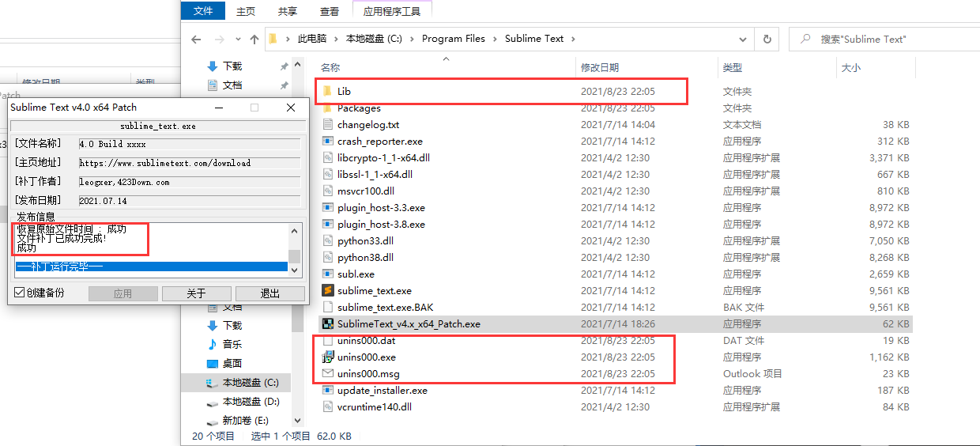Sort files by 名称 column header
This screenshot has height=446, width=980.
point(447,68)
